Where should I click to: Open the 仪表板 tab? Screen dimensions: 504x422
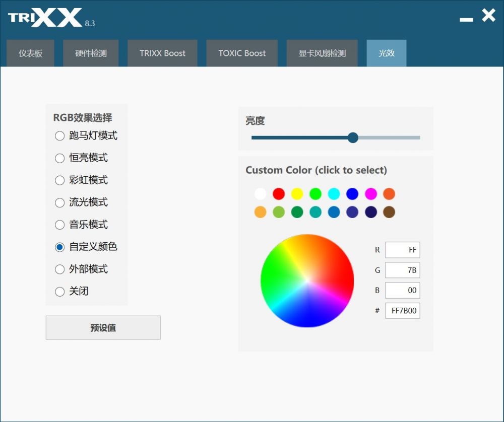[x=30, y=53]
